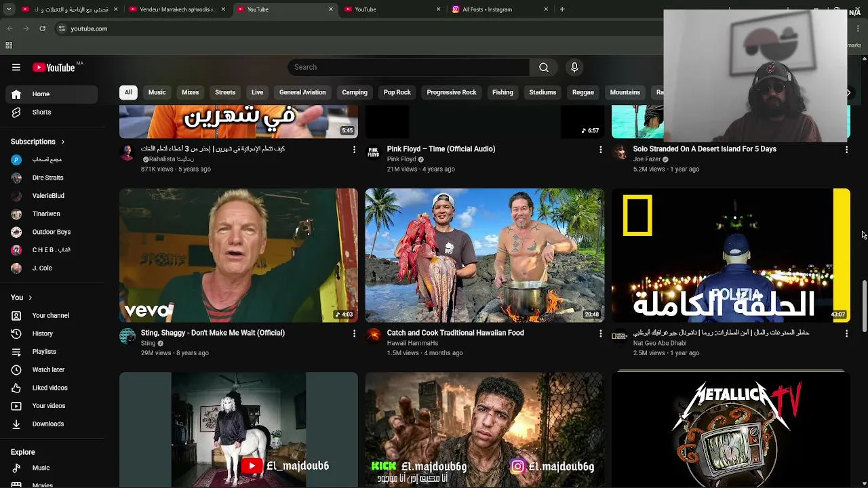The width and height of the screenshot is (868, 488).
Task: Open Dire Straits subscription
Action: pos(52,178)
